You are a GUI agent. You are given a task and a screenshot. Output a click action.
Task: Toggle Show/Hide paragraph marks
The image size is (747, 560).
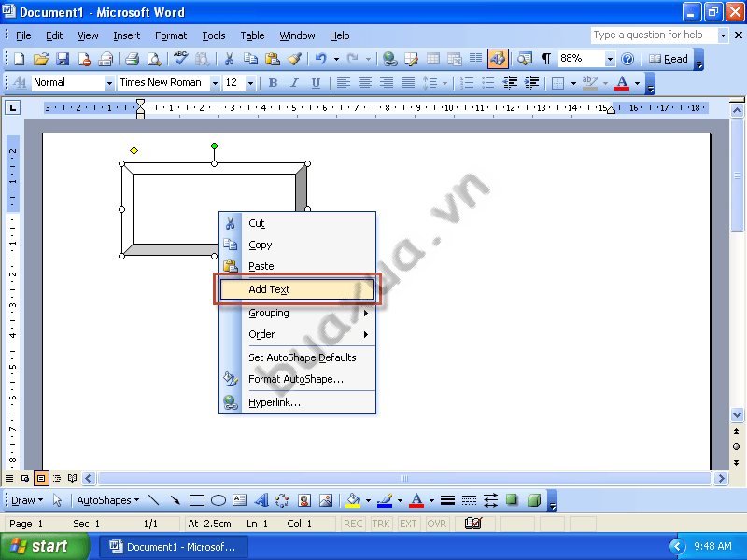click(546, 59)
